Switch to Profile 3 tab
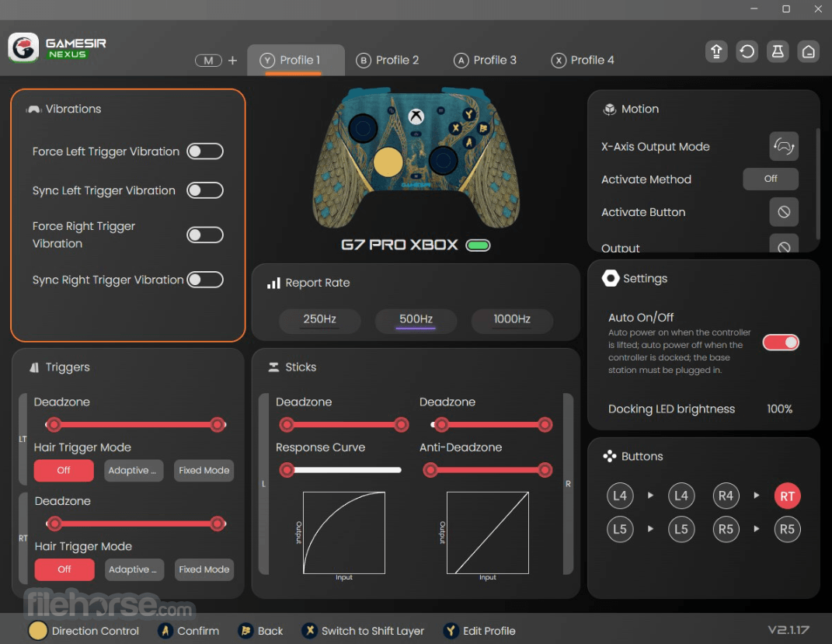This screenshot has width=832, height=644. pyautogui.click(x=485, y=61)
